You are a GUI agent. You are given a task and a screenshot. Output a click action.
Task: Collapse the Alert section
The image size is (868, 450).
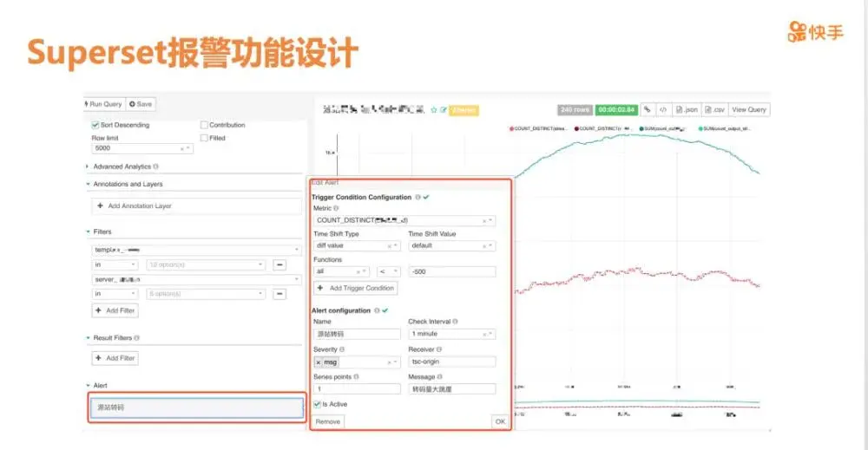pos(100,385)
